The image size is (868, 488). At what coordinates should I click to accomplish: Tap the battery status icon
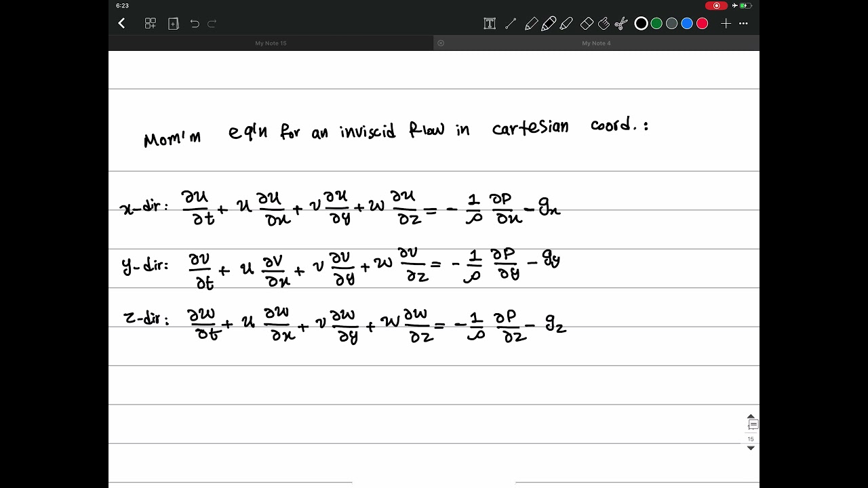point(746,5)
